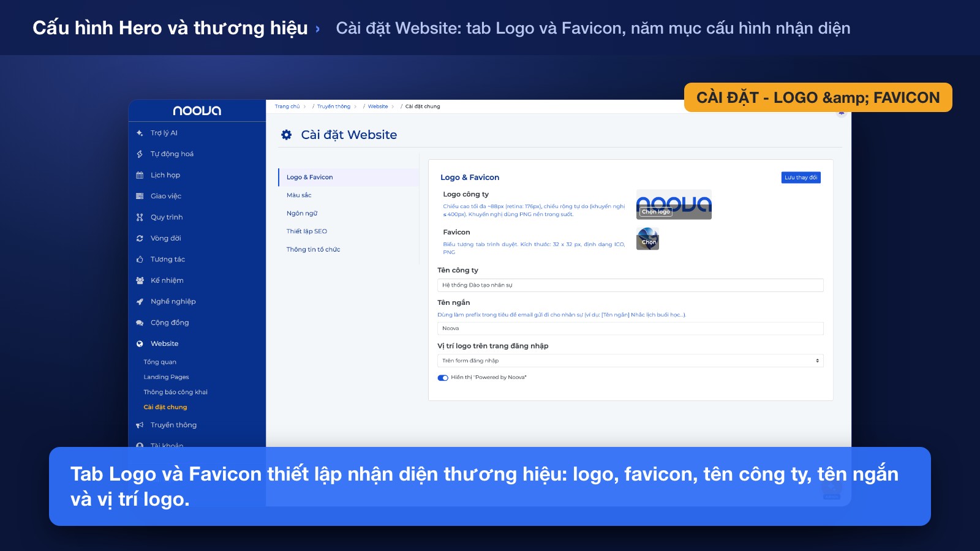Screen dimensions: 980x551
Task: Select Cài đặt chung submenu item
Action: (165, 407)
